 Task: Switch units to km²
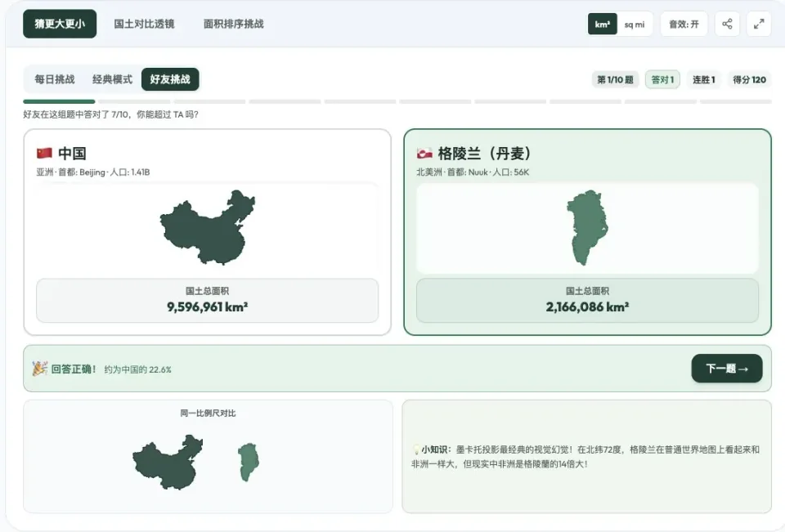pos(603,24)
